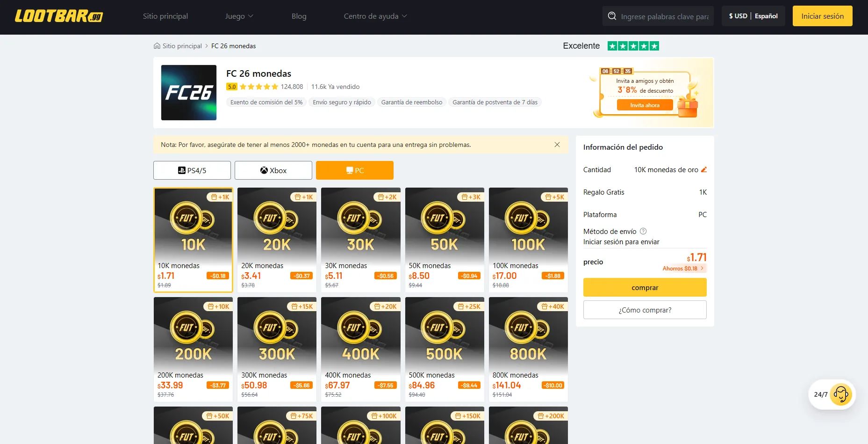Select the Xbox platform tab

tap(273, 170)
